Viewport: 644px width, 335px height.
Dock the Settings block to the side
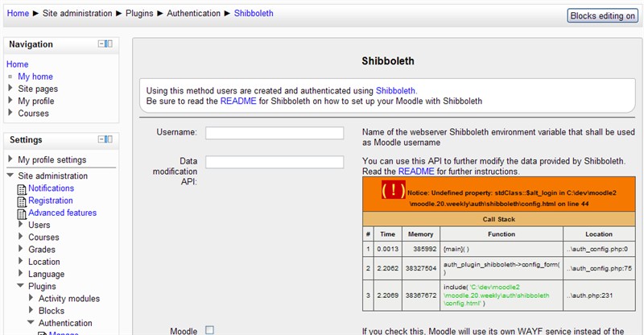[109, 139]
